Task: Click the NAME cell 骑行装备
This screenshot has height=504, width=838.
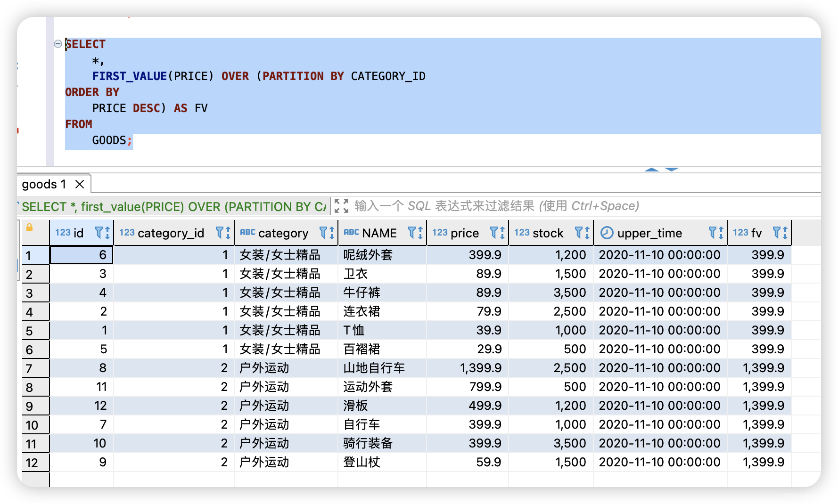Action: coord(382,443)
